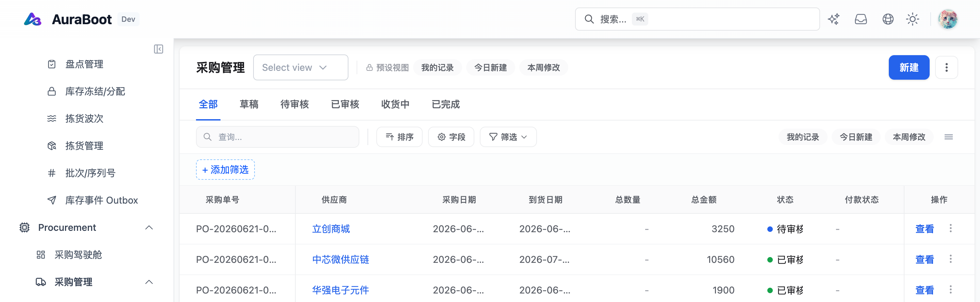The height and width of the screenshot is (302, 980).
Task: Open the AI sparkle assistant icon
Action: pyautogui.click(x=834, y=19)
